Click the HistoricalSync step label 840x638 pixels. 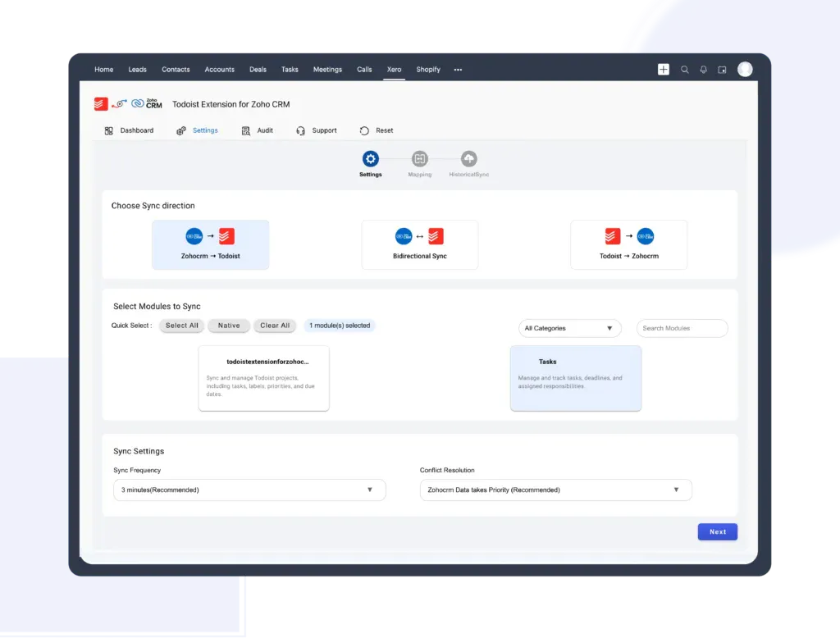(x=468, y=175)
